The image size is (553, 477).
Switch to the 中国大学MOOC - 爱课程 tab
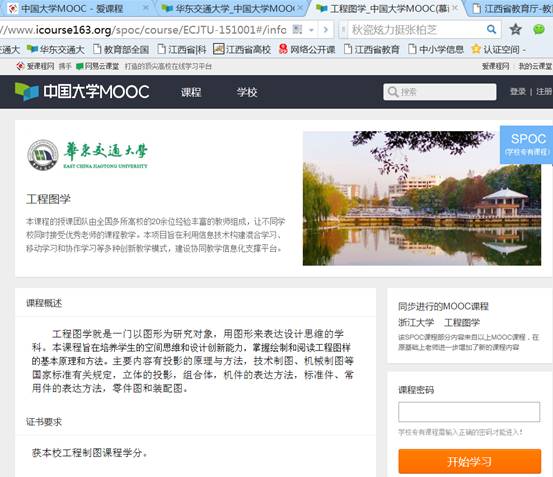click(x=72, y=8)
